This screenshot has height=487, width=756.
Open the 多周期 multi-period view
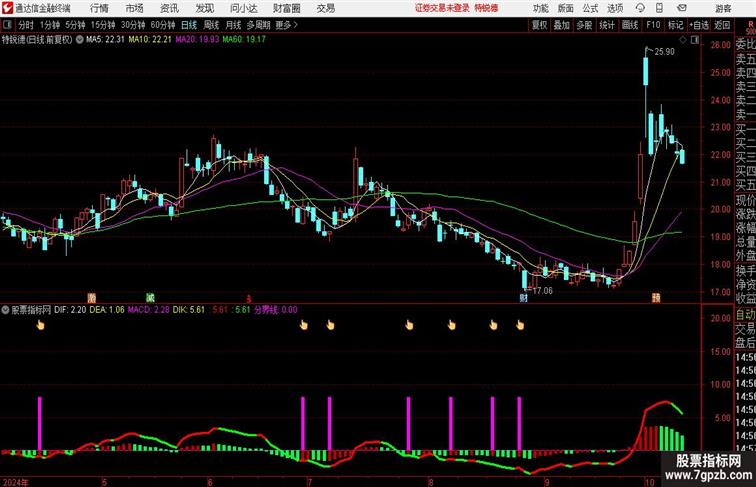[x=258, y=25]
